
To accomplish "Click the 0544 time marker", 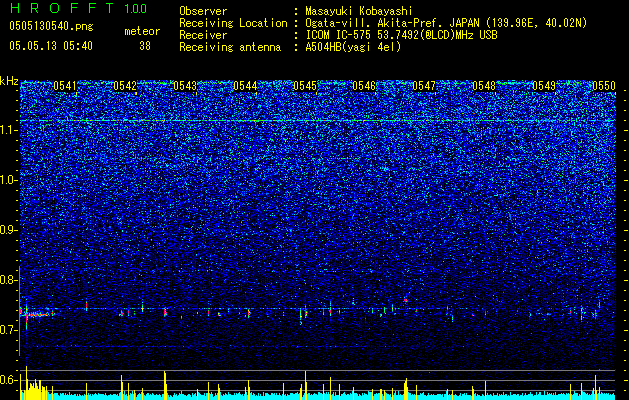I will tap(245, 86).
